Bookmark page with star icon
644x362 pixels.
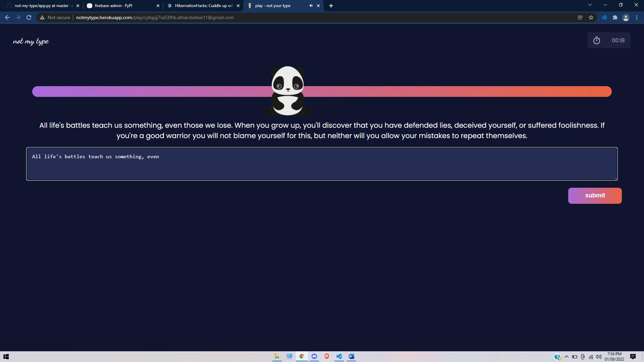tap(591, 17)
